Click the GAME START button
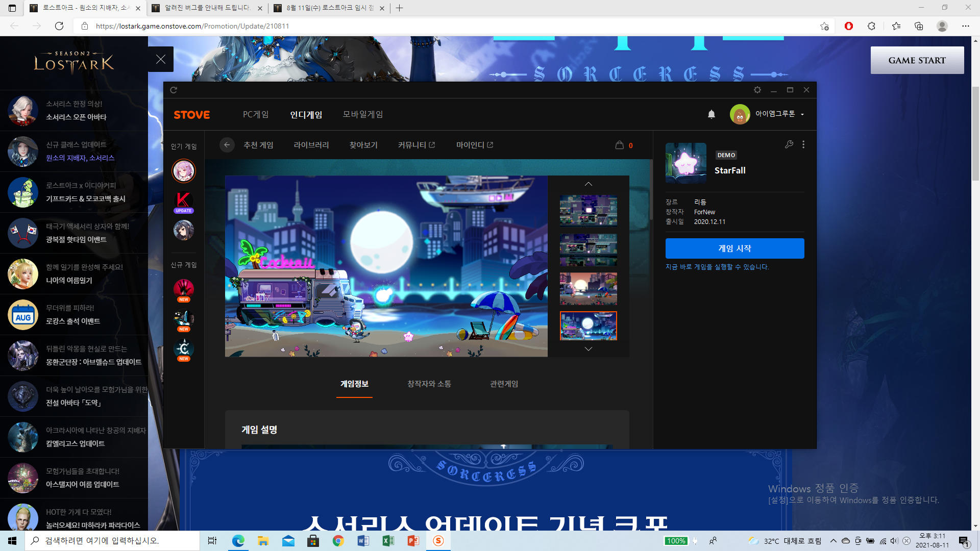980x551 pixels. coord(917,60)
